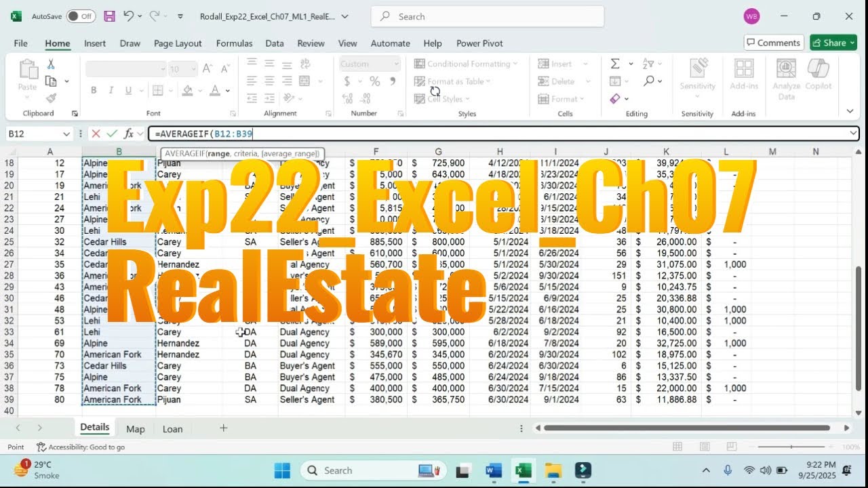Click the Undo arrow icon
868x488 pixels.
pyautogui.click(x=128, y=16)
